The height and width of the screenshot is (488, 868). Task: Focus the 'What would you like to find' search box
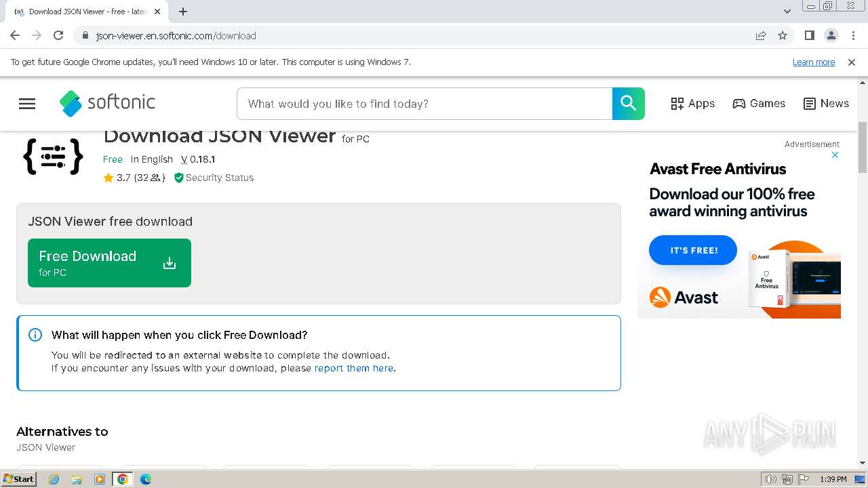coord(425,104)
